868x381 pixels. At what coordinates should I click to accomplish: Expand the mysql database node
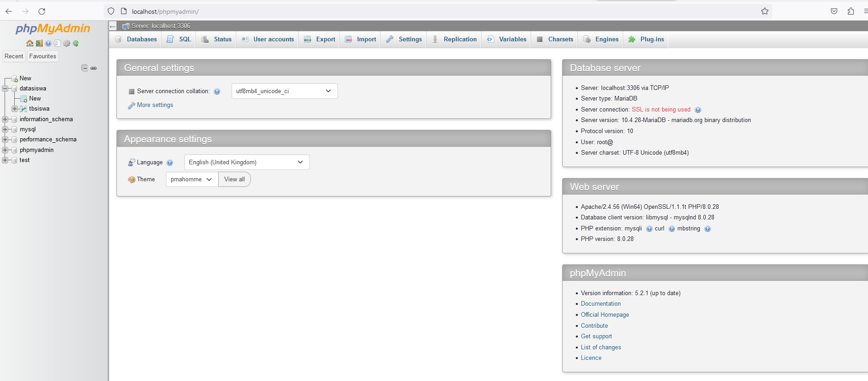pyautogui.click(x=5, y=129)
